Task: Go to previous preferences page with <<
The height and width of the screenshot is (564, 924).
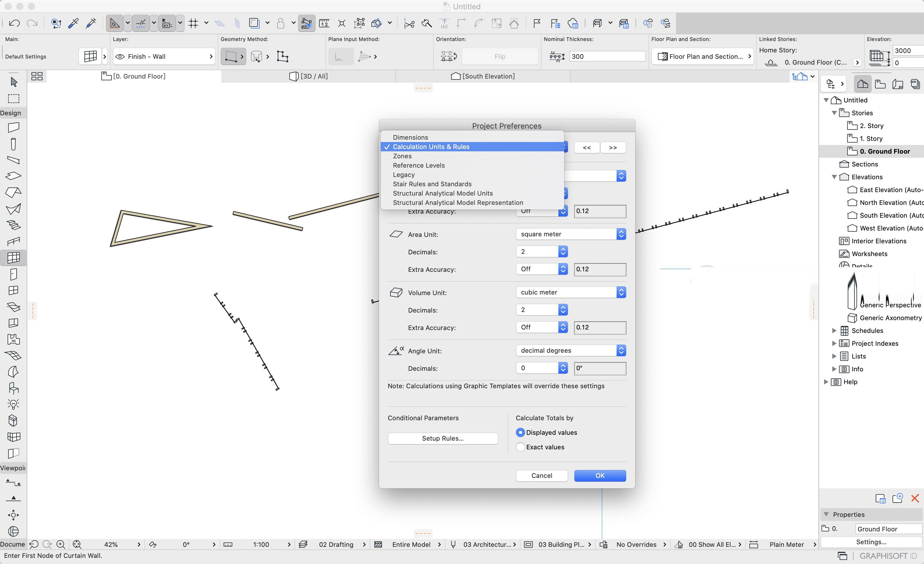Action: pos(587,148)
